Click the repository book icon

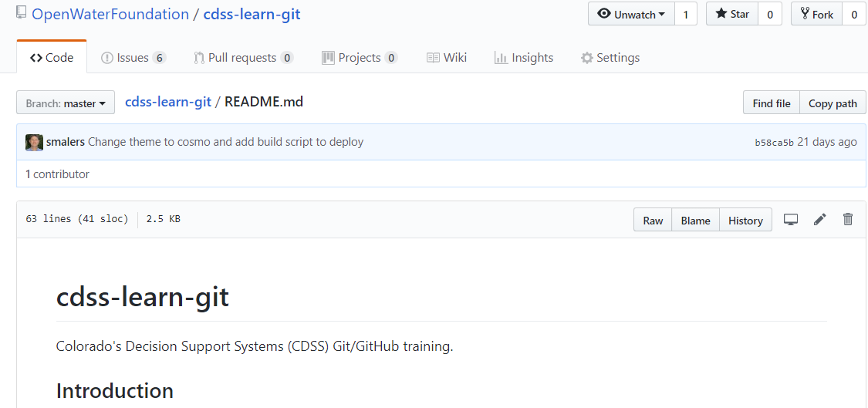[22, 12]
